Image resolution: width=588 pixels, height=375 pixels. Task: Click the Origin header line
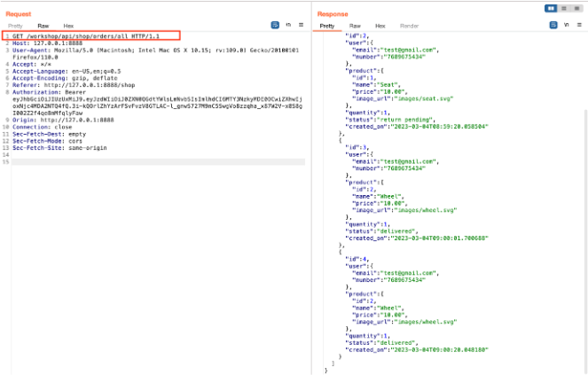pos(63,120)
